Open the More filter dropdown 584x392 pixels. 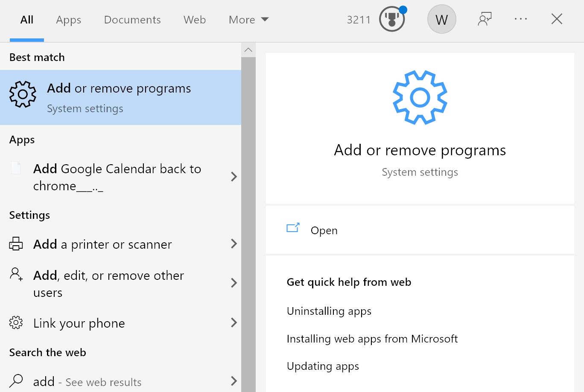point(248,20)
